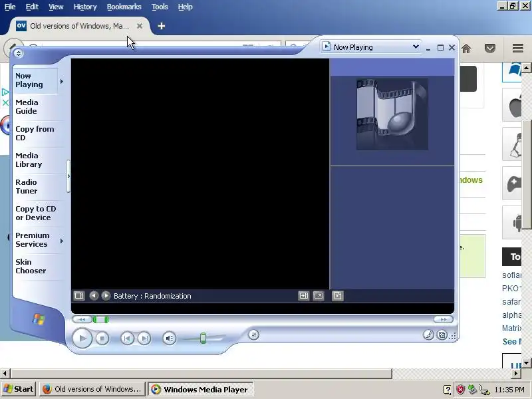
Task: Click the Android category icon on webpage
Action: tap(512, 223)
